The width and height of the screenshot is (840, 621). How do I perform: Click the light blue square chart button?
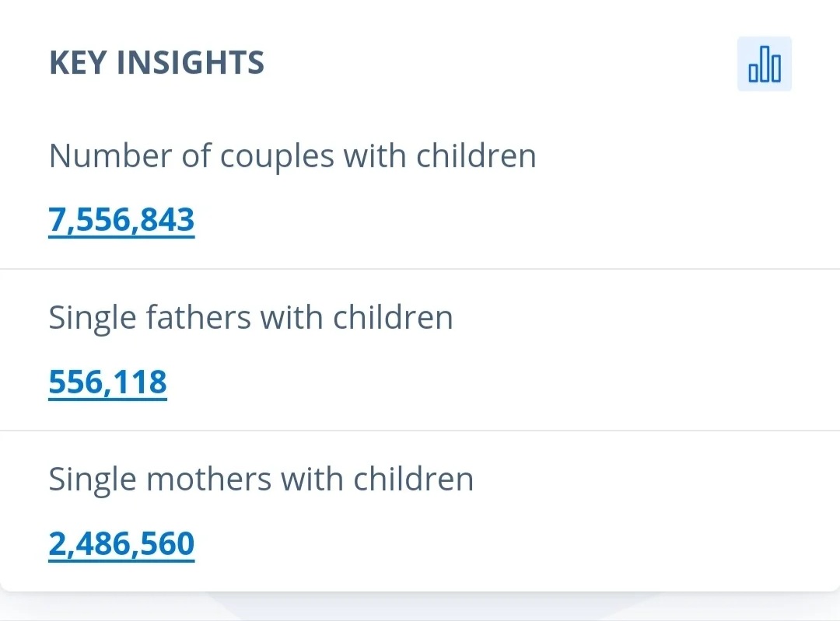tap(764, 64)
